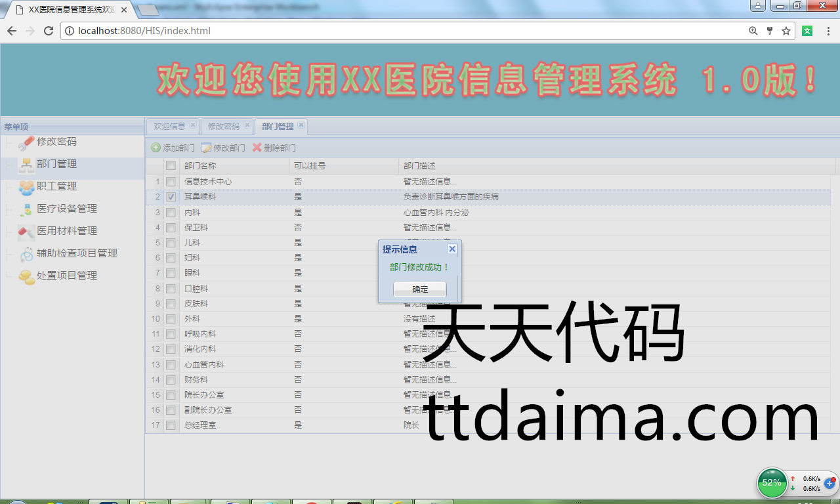Click the 医用材料管理 pill icon
The image size is (840, 504).
click(27, 232)
